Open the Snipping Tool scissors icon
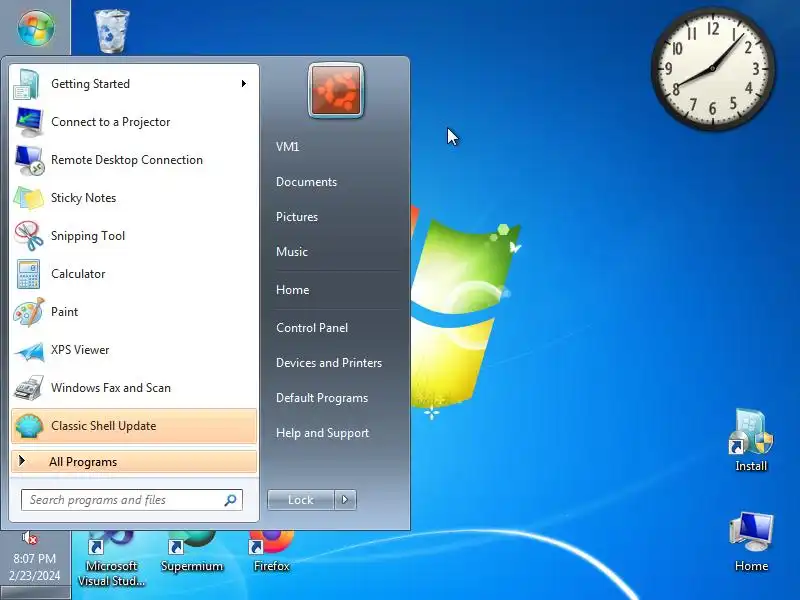The height and width of the screenshot is (600, 800). point(29,236)
